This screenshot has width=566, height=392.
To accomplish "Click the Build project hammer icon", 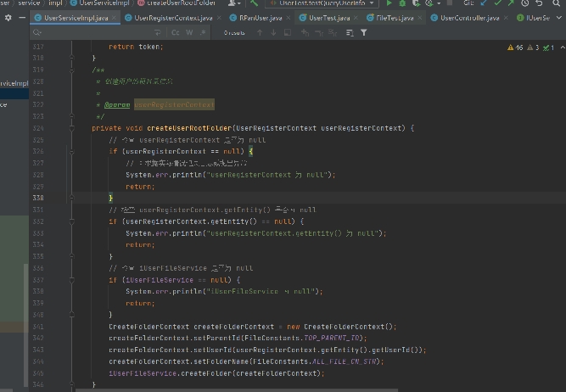I will point(254,3).
